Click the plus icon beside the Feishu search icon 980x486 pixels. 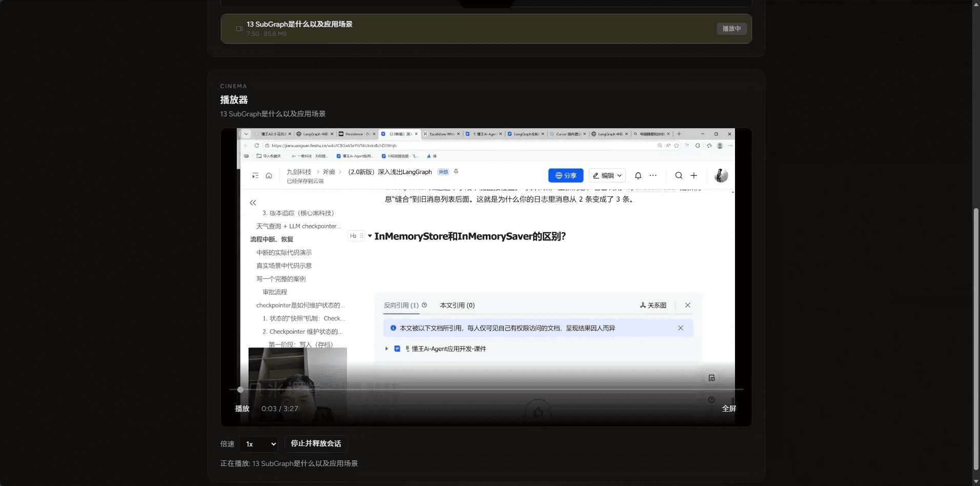click(x=693, y=175)
